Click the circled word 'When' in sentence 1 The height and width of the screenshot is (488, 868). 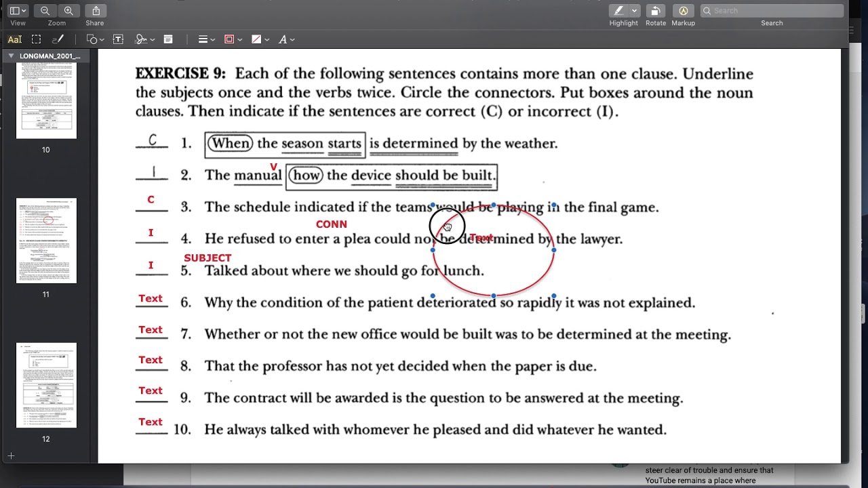(x=231, y=143)
